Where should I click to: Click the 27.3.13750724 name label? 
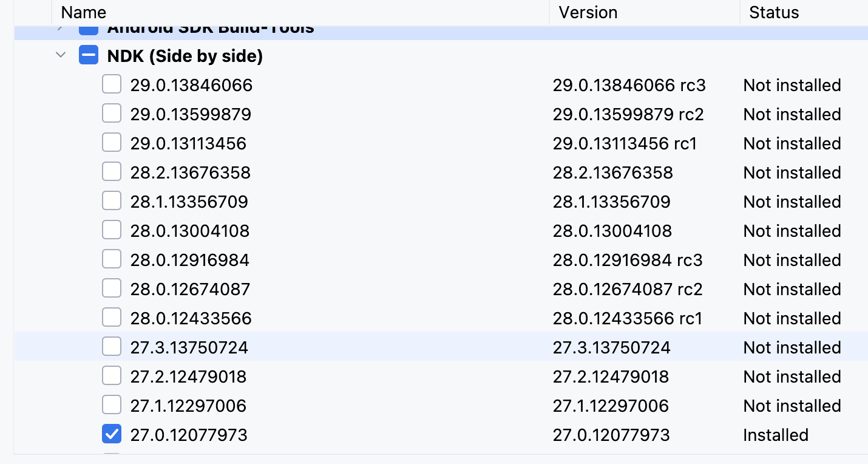coord(189,347)
